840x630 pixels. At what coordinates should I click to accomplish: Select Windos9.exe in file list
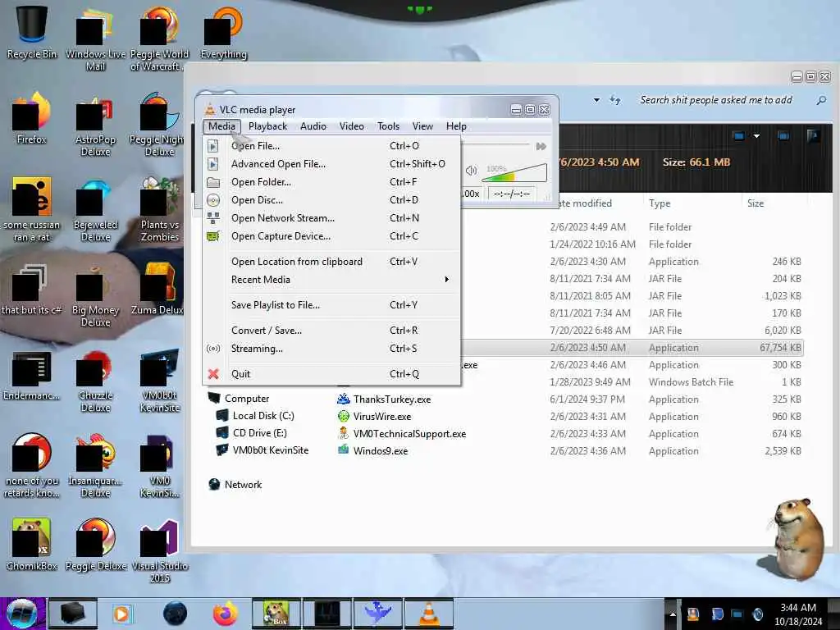pos(381,451)
